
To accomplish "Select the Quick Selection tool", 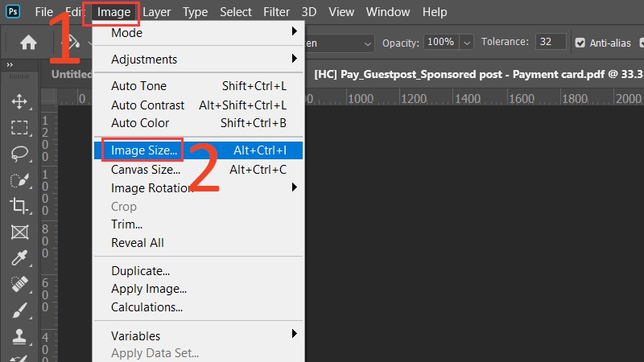I will pos(19,179).
